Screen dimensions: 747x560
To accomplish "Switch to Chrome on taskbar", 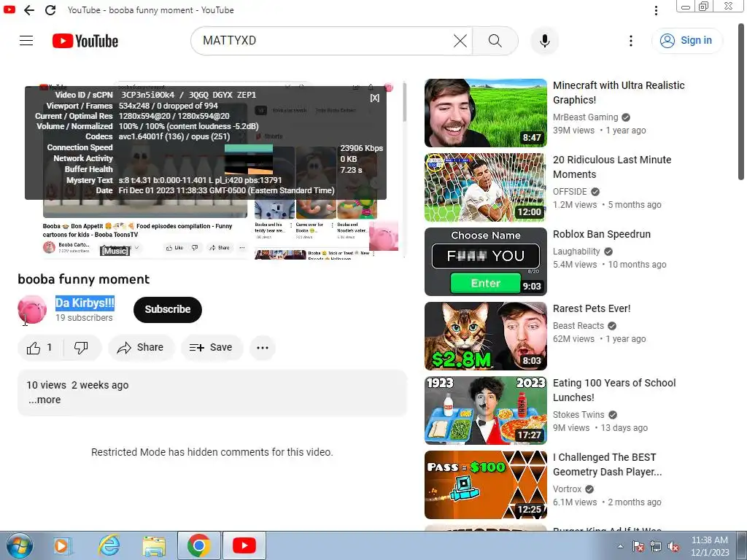I will tap(199, 545).
